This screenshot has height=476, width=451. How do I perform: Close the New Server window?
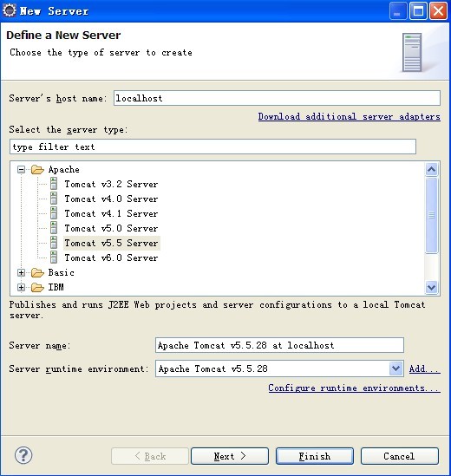tap(438, 11)
